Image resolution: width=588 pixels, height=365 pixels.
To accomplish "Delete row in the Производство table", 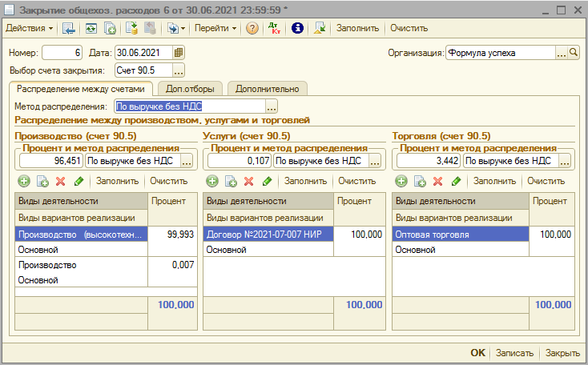I will coord(59,182).
